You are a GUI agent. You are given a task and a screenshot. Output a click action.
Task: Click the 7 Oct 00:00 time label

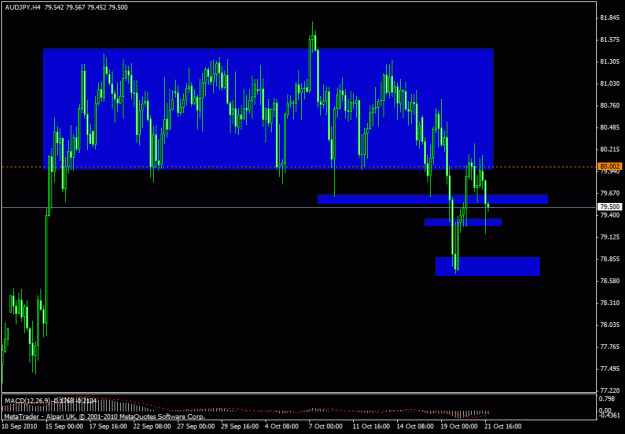pyautogui.click(x=328, y=426)
